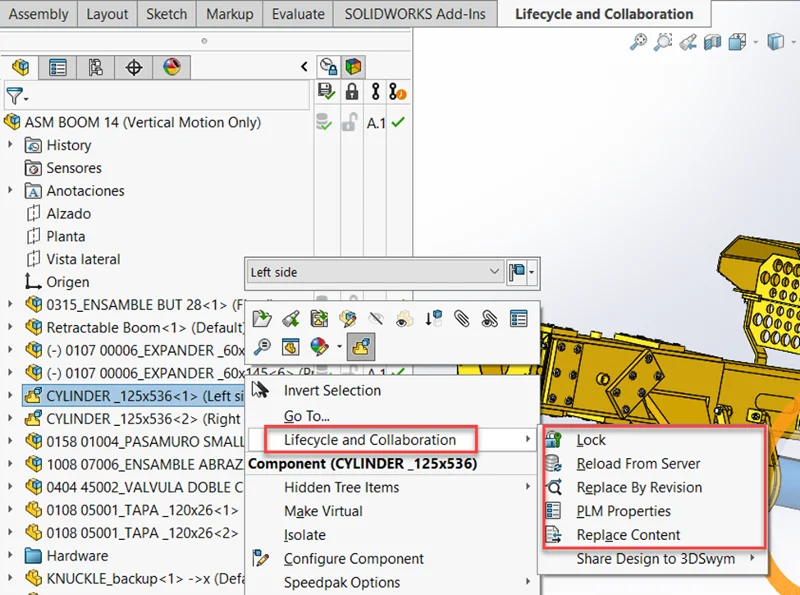Click Lock in the Lifecycle submenu
Image resolution: width=800 pixels, height=595 pixels.
coord(591,440)
